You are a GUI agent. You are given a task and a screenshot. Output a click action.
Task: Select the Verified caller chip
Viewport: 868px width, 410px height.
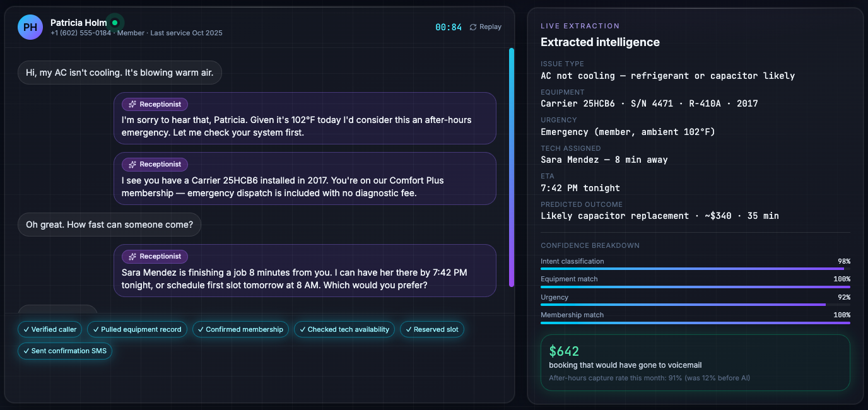pos(50,329)
